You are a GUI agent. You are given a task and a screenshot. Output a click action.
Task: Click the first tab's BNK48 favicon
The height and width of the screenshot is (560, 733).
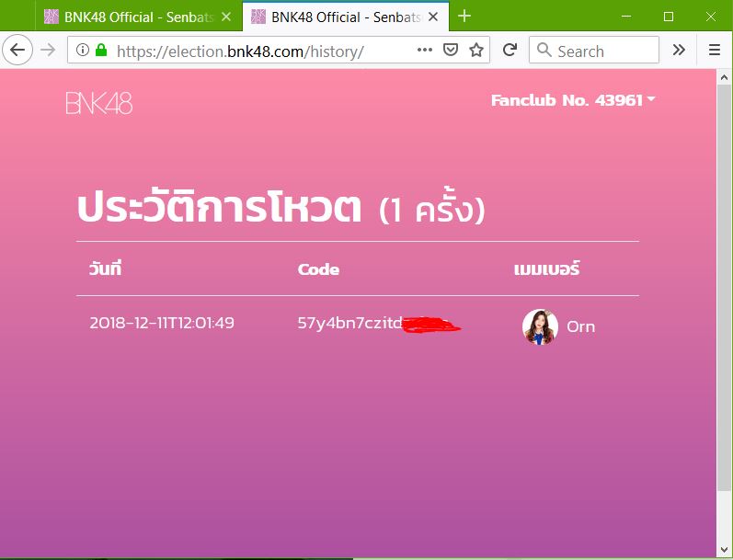click(x=51, y=17)
